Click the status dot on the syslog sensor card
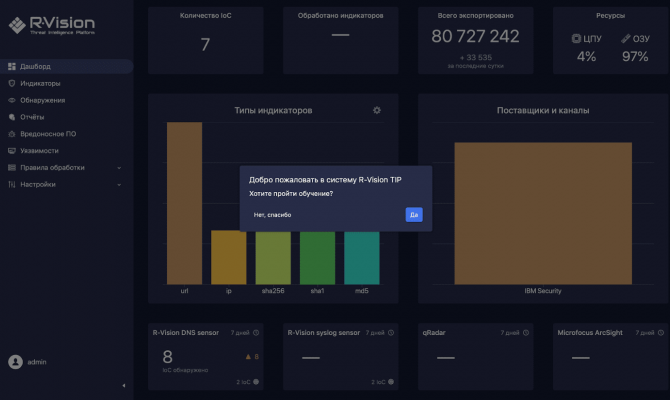The image size is (670, 400). coord(391,382)
